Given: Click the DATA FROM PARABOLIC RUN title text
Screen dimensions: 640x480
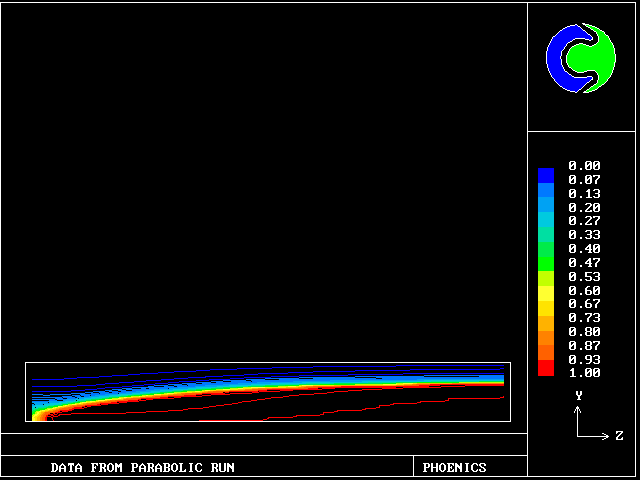Looking at the screenshot, I should coord(143,467).
